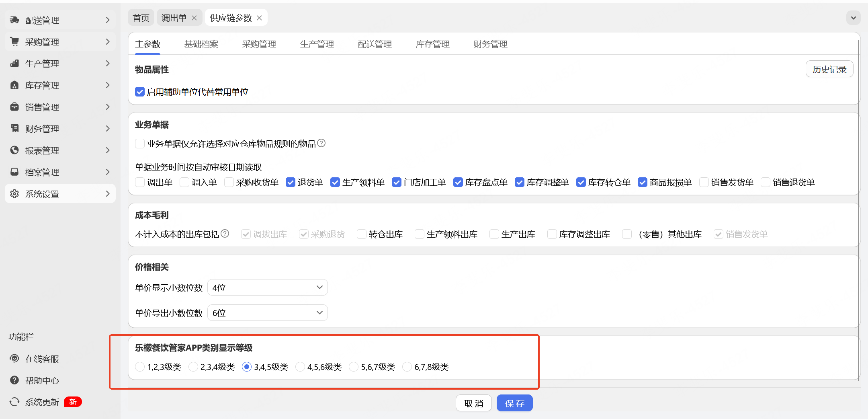
Task: Switch to the 基础档案 tab
Action: [x=201, y=44]
